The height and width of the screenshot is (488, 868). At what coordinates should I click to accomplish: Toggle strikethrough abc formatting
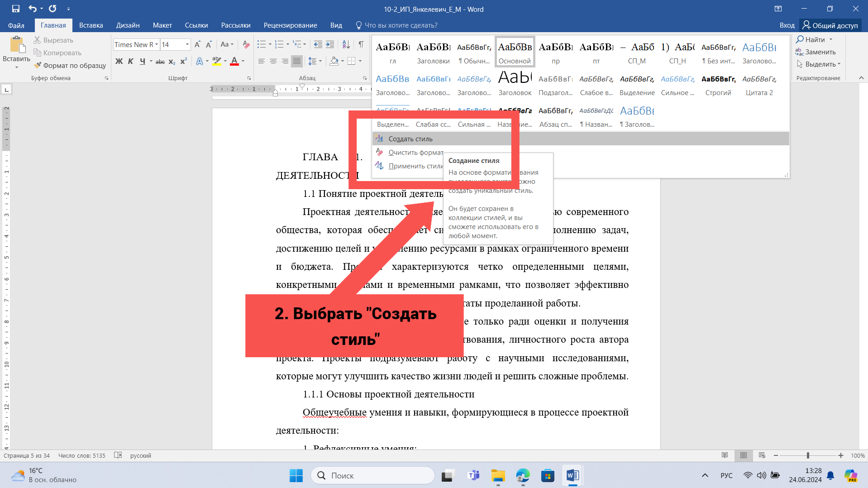pos(160,62)
